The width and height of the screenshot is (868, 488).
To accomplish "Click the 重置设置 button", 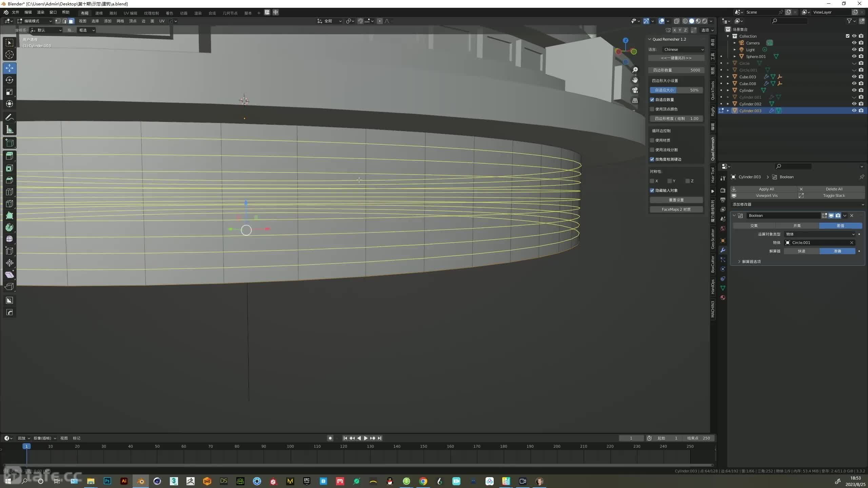I will [x=676, y=200].
